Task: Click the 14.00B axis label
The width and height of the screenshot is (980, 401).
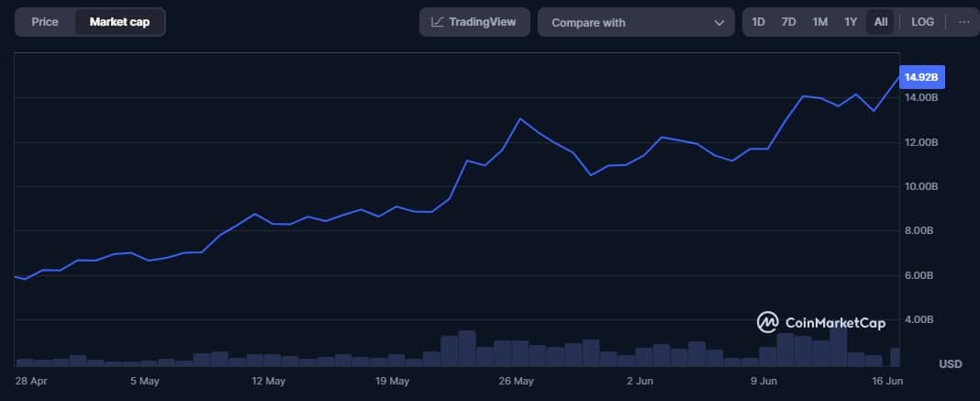Action: (x=922, y=98)
